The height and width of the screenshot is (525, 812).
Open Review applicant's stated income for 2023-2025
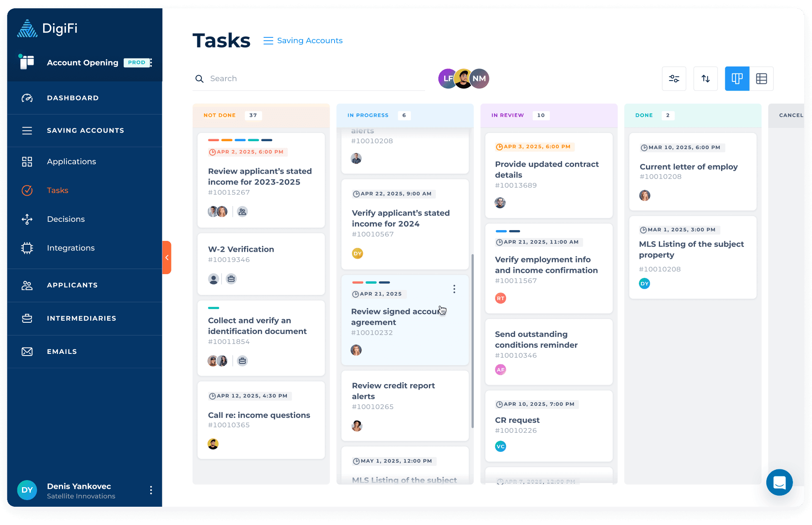coord(261,180)
